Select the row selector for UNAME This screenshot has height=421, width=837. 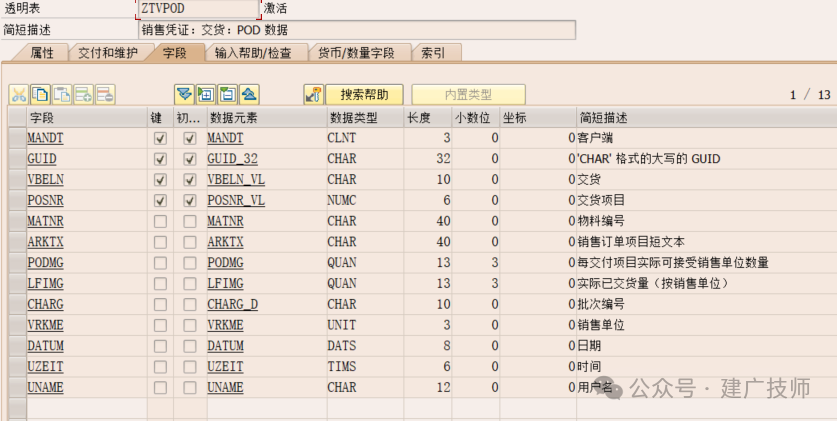click(17, 388)
